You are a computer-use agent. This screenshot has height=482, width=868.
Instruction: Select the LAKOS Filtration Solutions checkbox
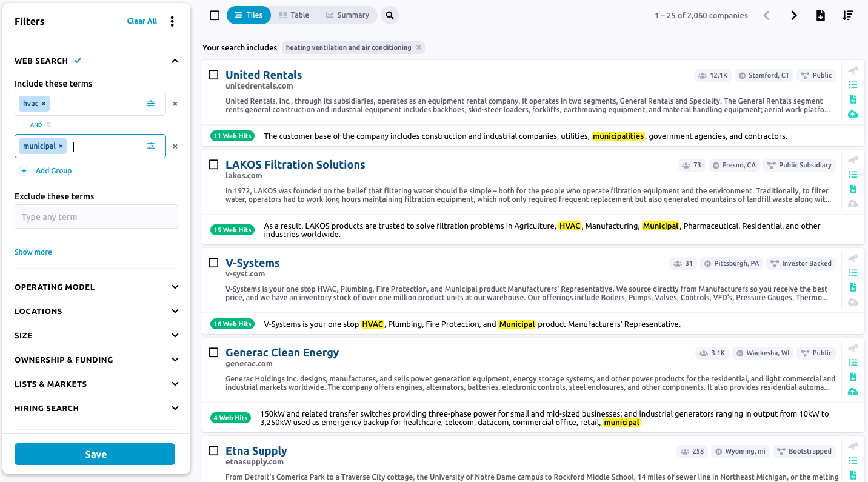(213, 164)
